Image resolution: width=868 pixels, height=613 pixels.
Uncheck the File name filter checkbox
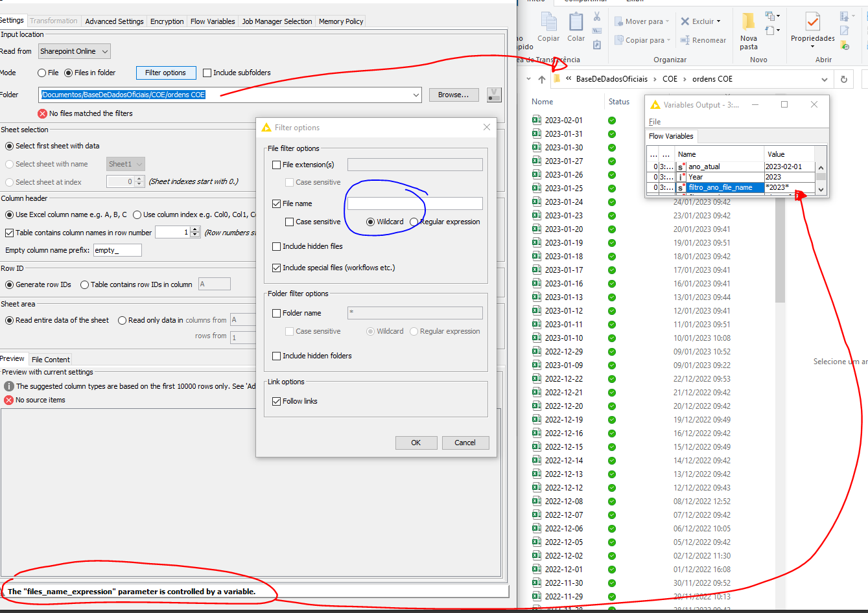pyautogui.click(x=276, y=203)
